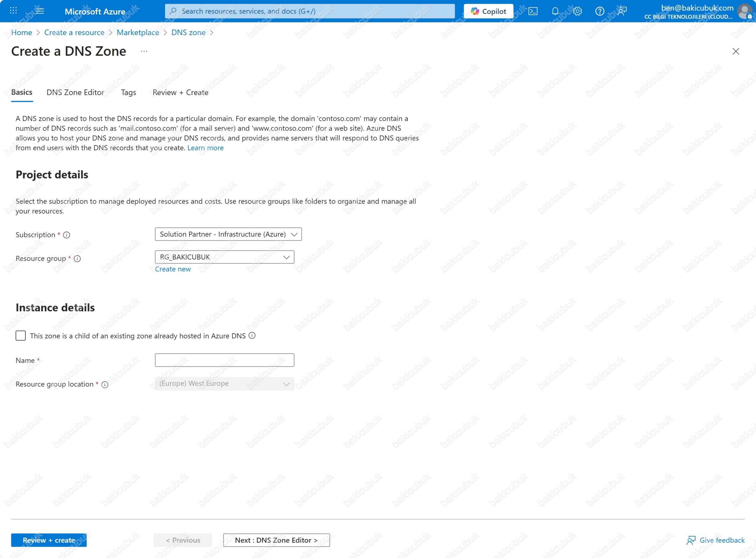Switch to the Tags tab

point(128,92)
